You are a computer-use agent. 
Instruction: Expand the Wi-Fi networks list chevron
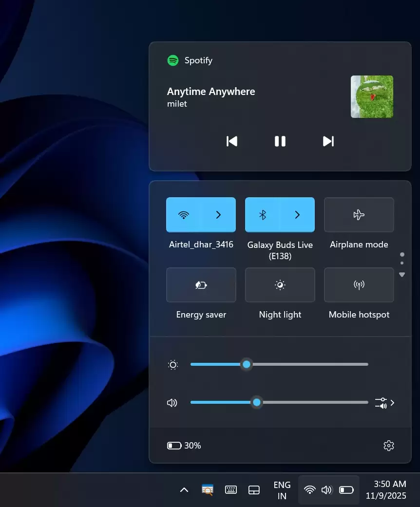coord(219,215)
